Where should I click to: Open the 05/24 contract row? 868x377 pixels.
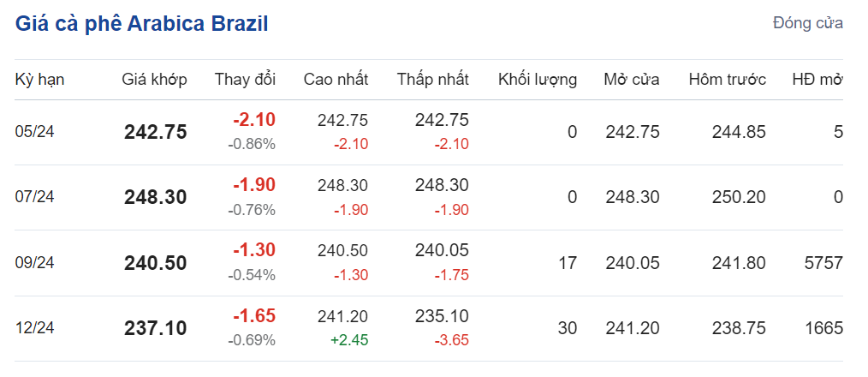35,132
